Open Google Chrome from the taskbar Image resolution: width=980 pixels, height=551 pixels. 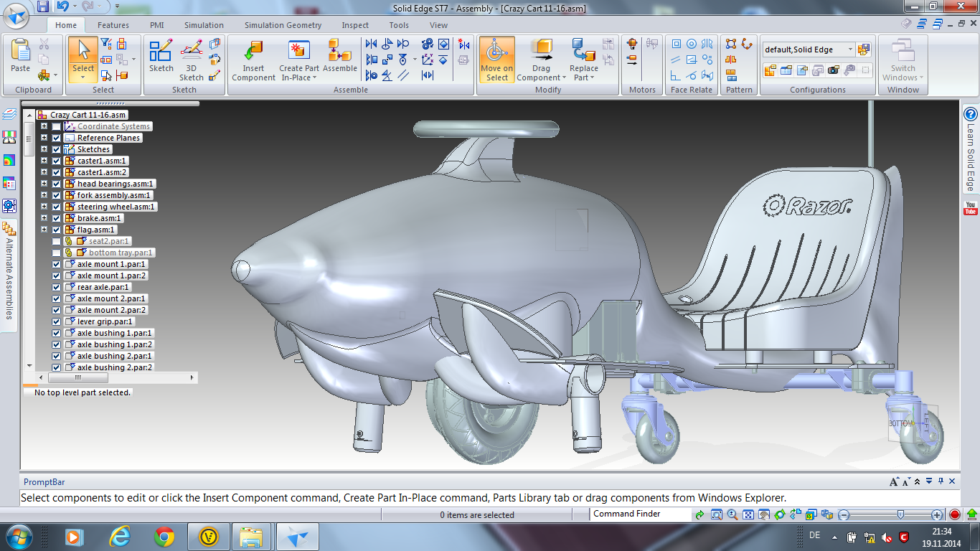coord(164,536)
